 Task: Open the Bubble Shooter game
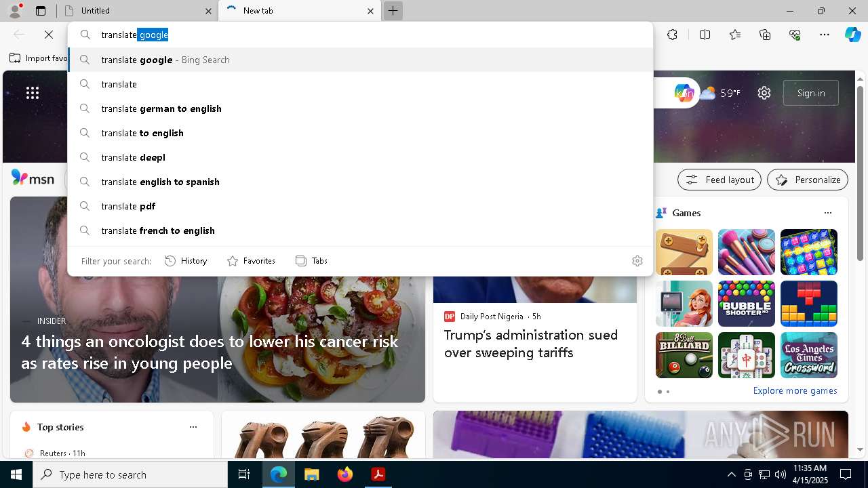pos(747,304)
